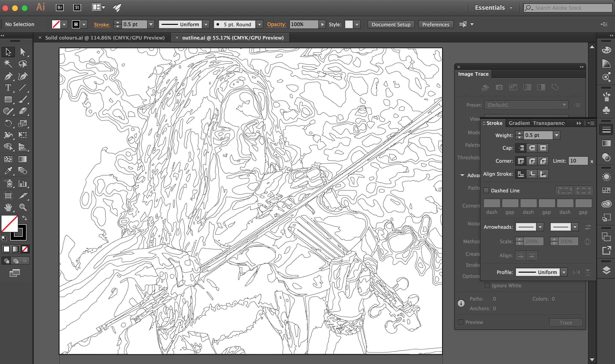Open the Stroke link in control bar

(x=102, y=25)
